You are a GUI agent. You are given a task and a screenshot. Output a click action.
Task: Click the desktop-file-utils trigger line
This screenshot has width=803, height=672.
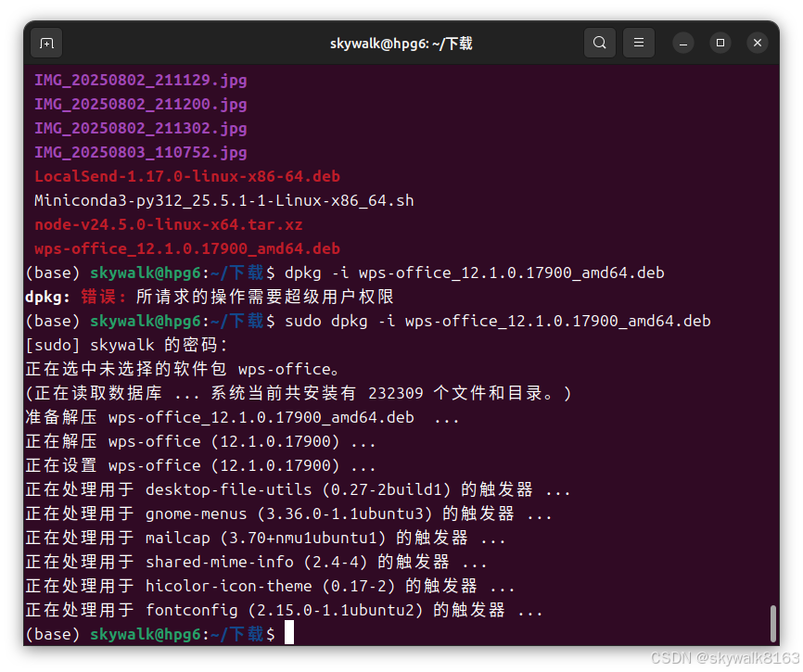pos(298,489)
